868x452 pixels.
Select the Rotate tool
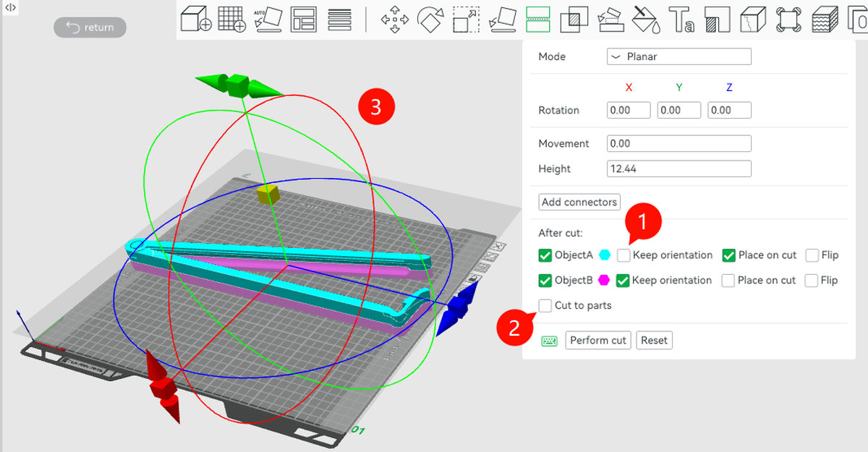click(x=431, y=19)
